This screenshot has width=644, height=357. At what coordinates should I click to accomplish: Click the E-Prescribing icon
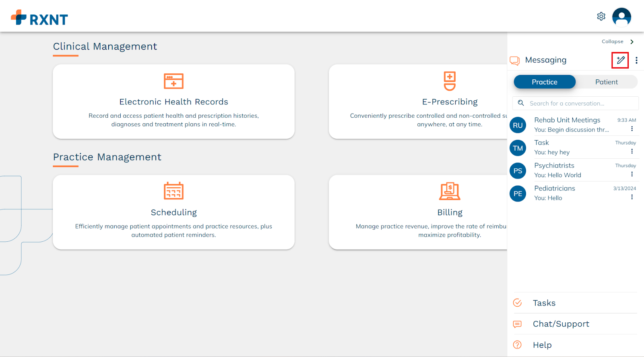pyautogui.click(x=450, y=81)
